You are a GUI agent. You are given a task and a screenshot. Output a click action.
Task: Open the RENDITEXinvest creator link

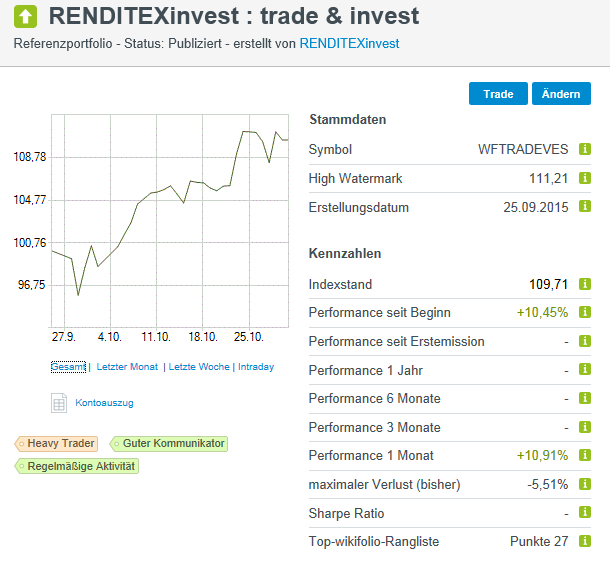[x=349, y=44]
